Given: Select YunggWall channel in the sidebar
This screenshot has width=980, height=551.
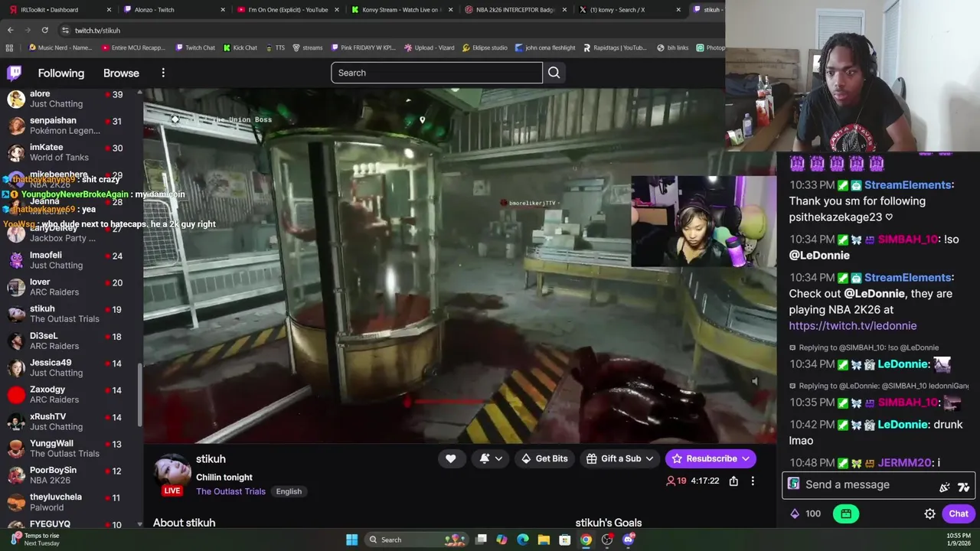Looking at the screenshot, I should coord(70,448).
